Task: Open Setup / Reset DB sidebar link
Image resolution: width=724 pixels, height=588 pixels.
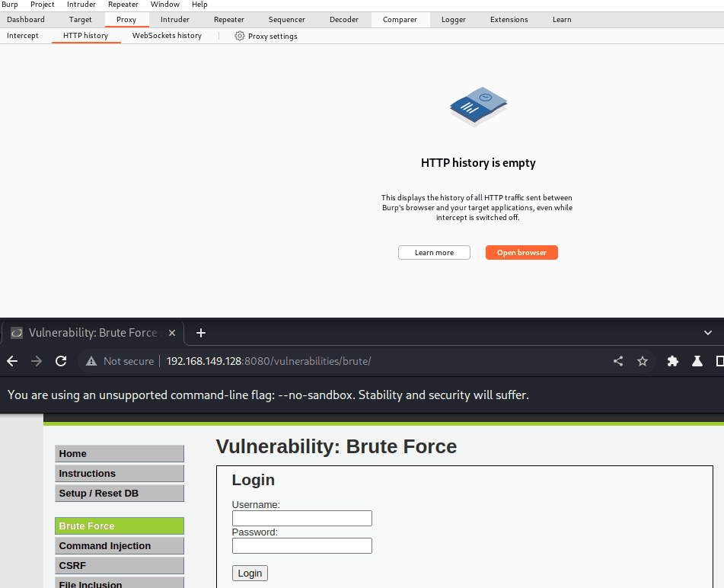Action: coord(120,494)
